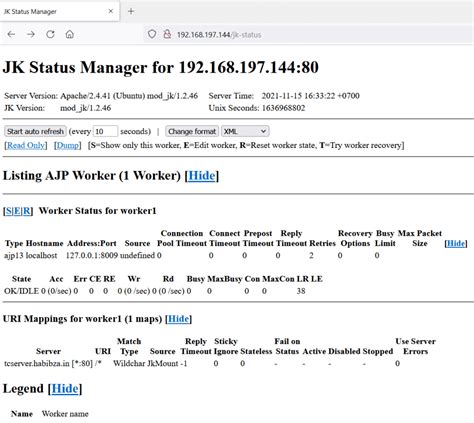This screenshot has height=423, width=474.
Task: Select the JK Status Manager tab
Action: tap(59, 11)
